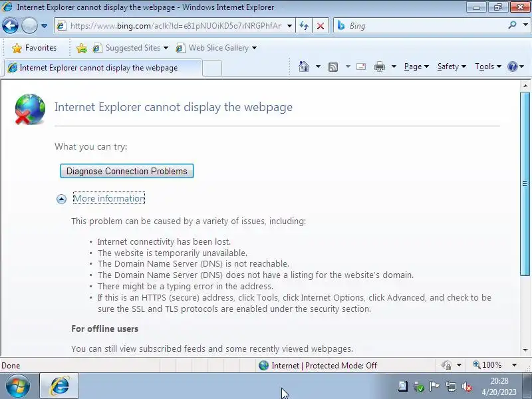Open the Safety menu

pyautogui.click(x=452, y=66)
